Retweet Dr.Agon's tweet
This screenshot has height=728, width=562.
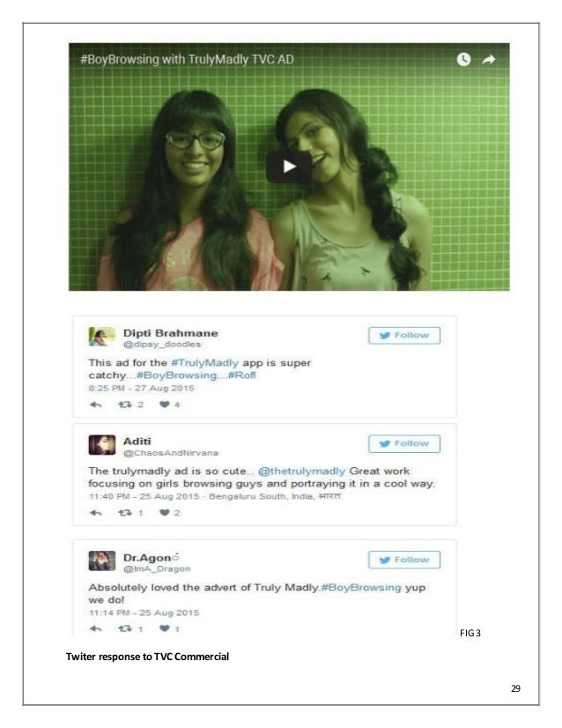click(125, 628)
